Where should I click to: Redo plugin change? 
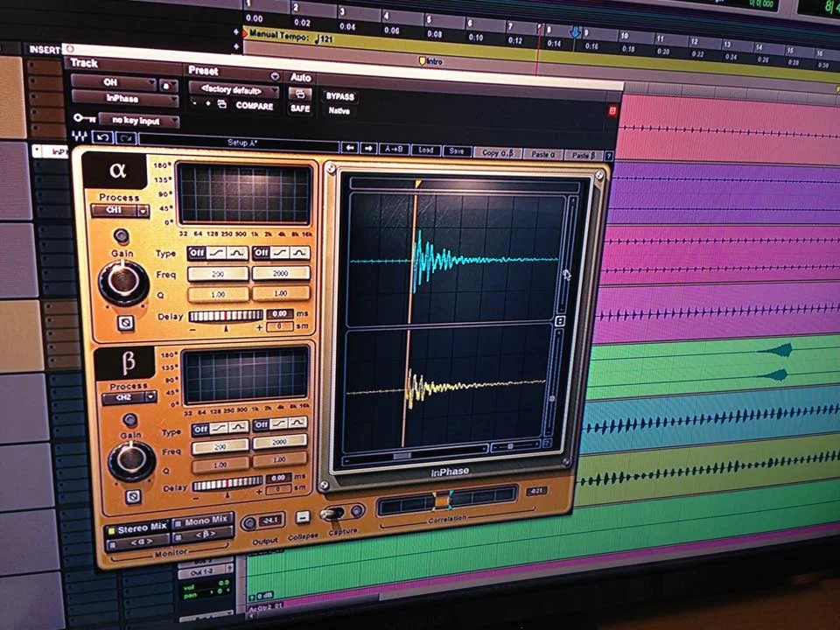[125, 138]
